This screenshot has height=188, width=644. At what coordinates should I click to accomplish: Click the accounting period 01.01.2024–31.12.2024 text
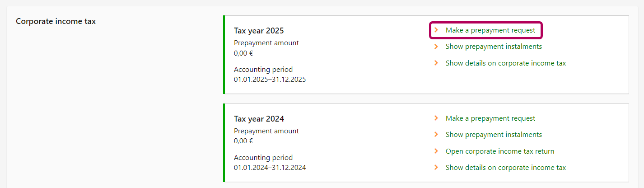270,168
